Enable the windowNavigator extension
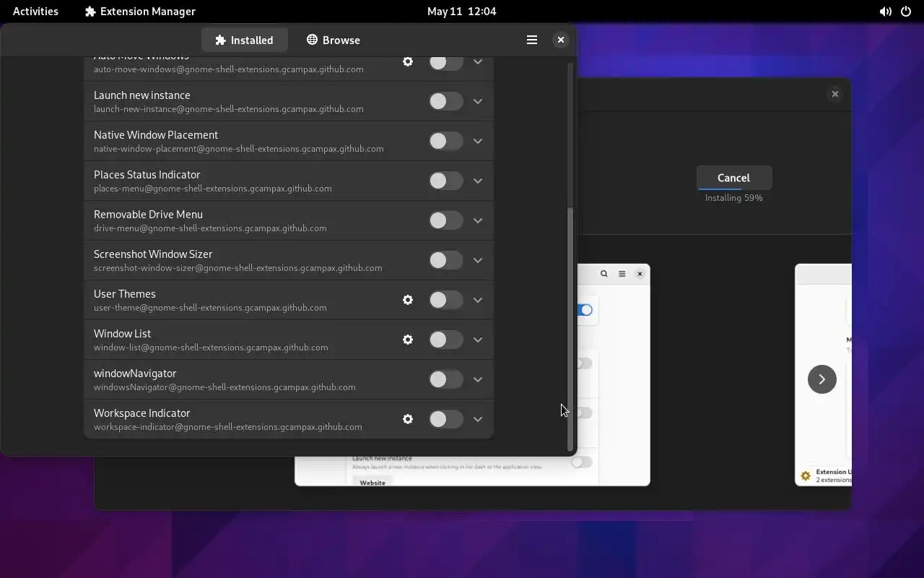 pos(445,380)
